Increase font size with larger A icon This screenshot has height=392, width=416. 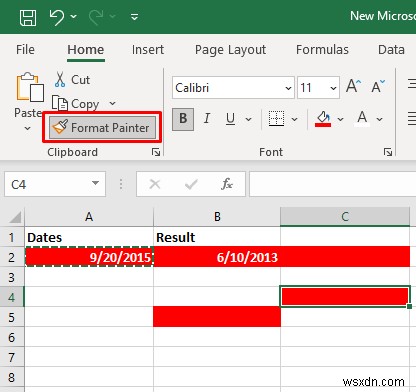[x=354, y=87]
